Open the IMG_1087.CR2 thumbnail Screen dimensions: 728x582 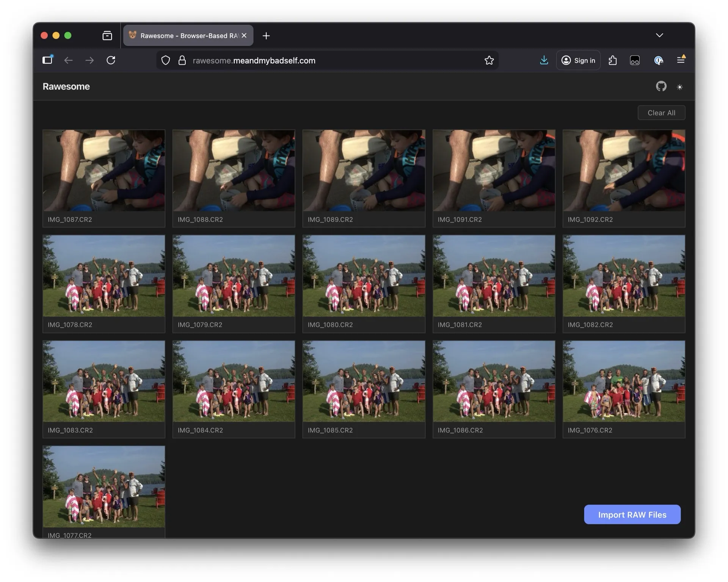pos(104,171)
